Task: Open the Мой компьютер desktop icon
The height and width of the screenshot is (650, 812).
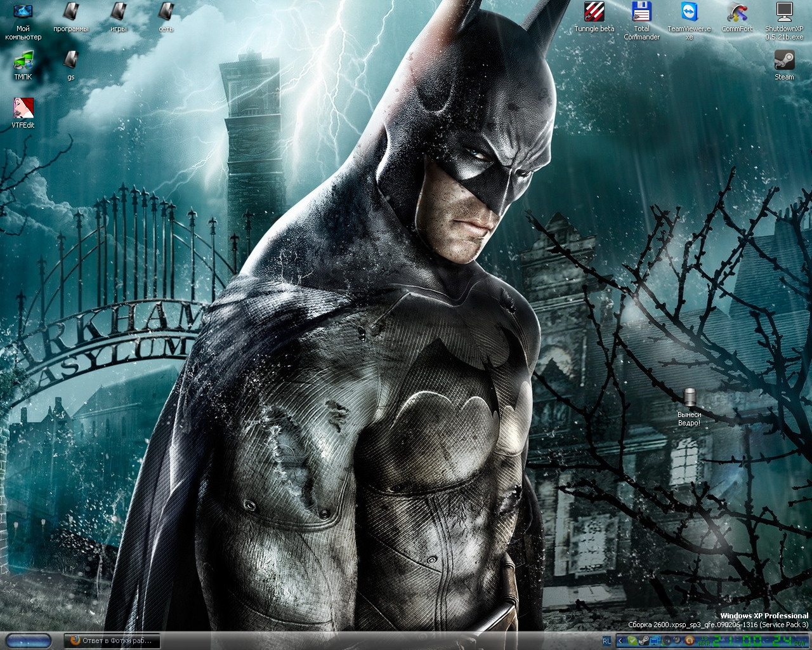Action: click(x=23, y=21)
